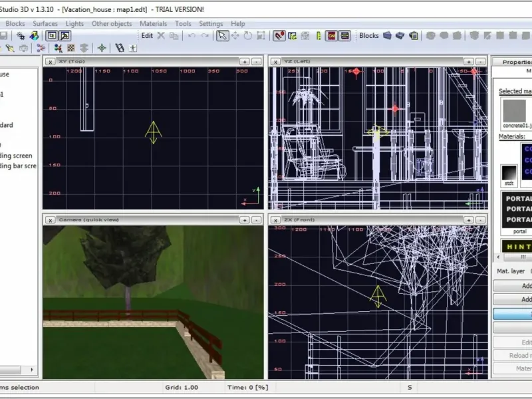Close the XY (Top) viewport
The width and height of the screenshot is (532, 399).
(x=49, y=62)
